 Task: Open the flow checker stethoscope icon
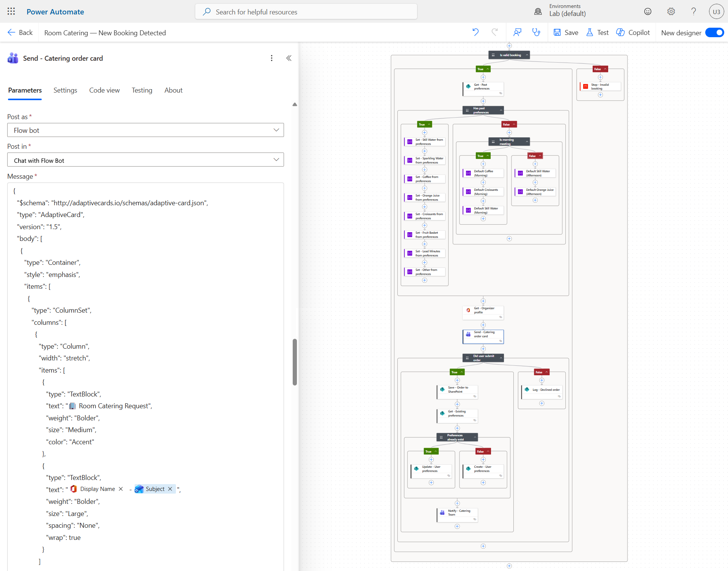pyautogui.click(x=536, y=32)
